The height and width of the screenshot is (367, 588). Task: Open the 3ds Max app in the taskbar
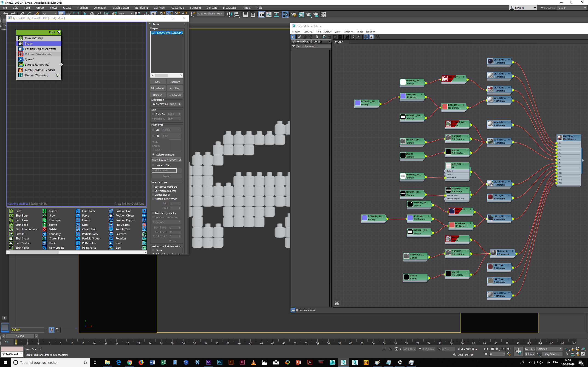pyautogui.click(x=343, y=362)
